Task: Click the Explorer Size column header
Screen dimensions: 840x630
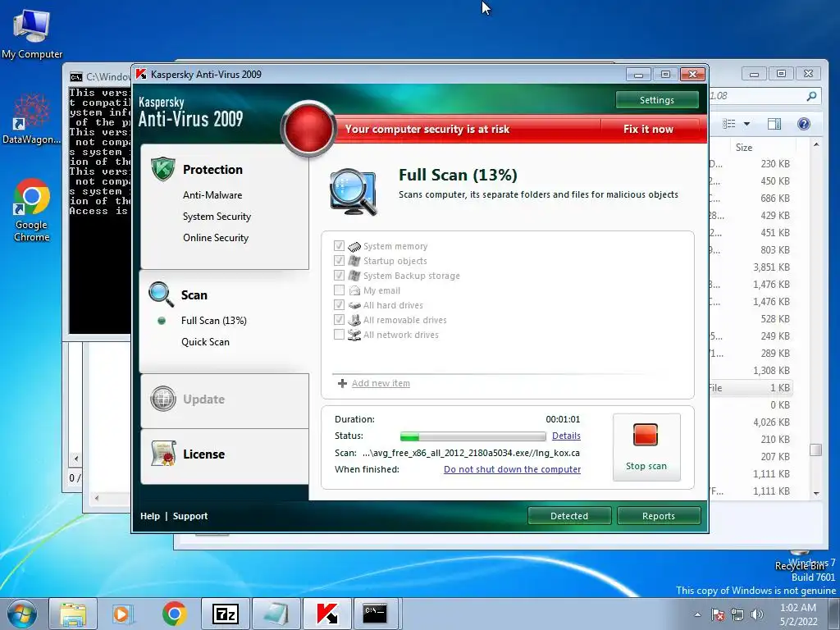Action: (x=763, y=148)
